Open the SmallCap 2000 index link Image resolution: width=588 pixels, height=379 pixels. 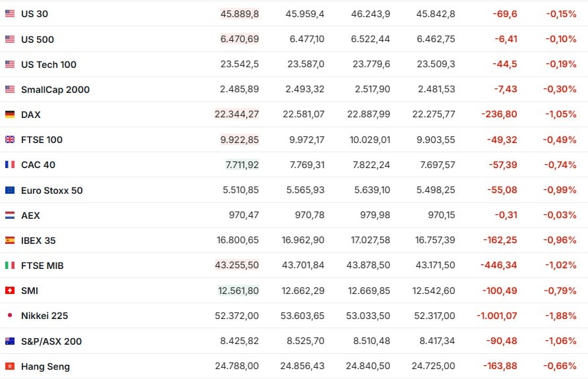55,90
